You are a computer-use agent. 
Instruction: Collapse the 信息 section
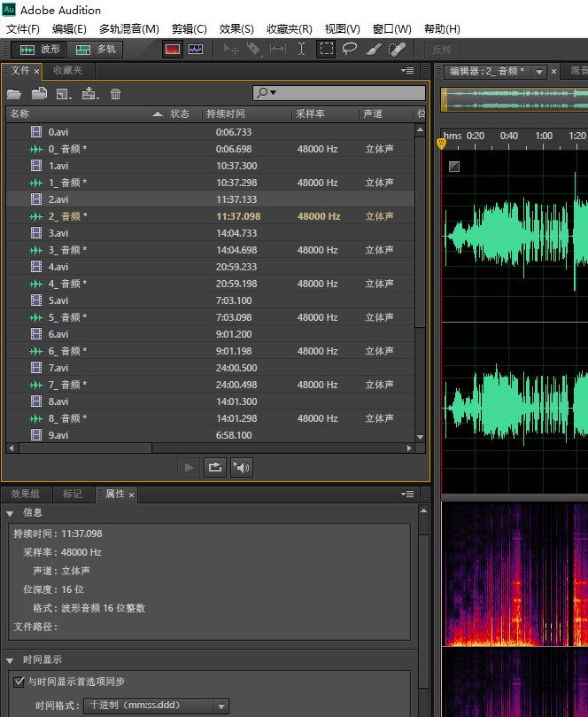[10, 512]
